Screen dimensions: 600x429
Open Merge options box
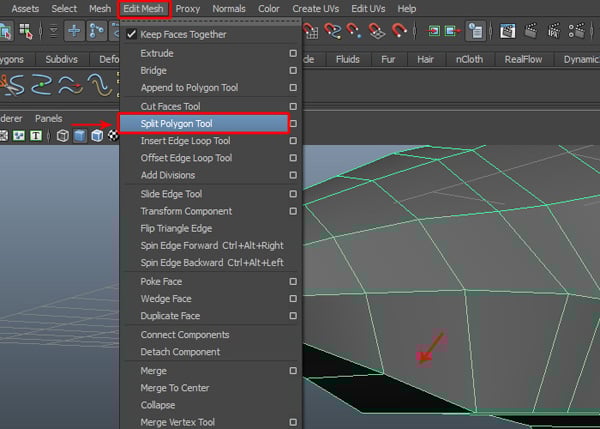pyautogui.click(x=293, y=370)
